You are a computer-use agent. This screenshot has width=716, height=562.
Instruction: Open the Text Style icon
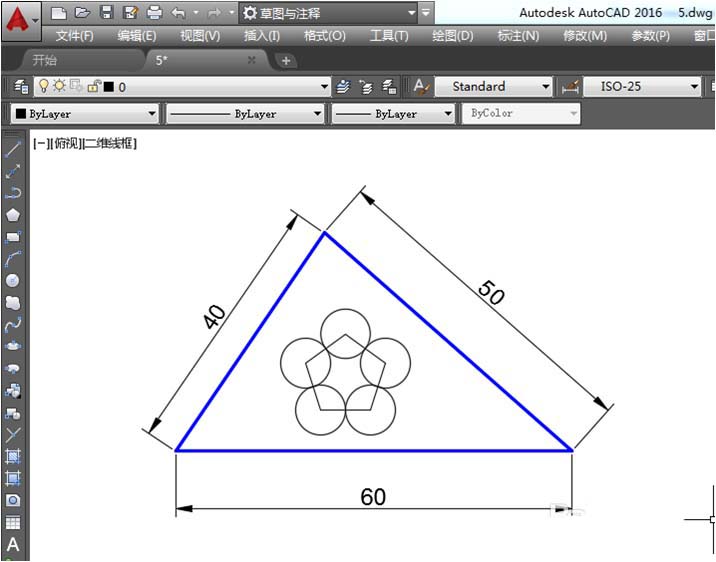tap(421, 86)
